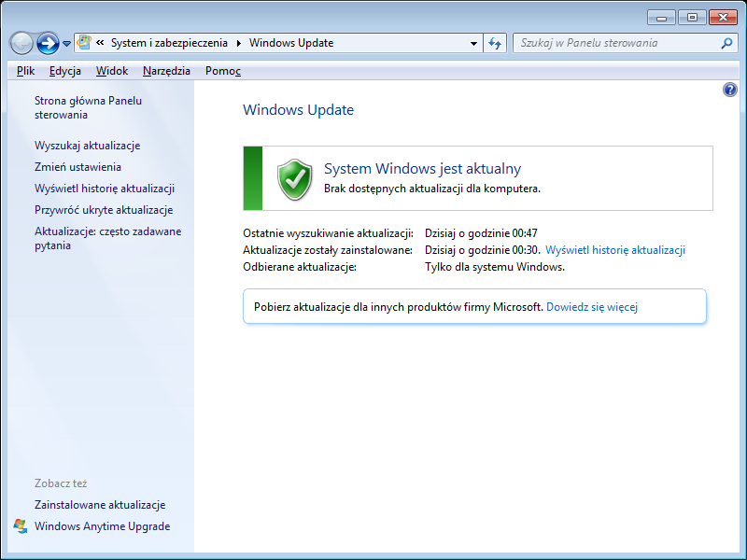The height and width of the screenshot is (560, 747).
Task: Open the address bar history dropdown
Action: coord(473,43)
